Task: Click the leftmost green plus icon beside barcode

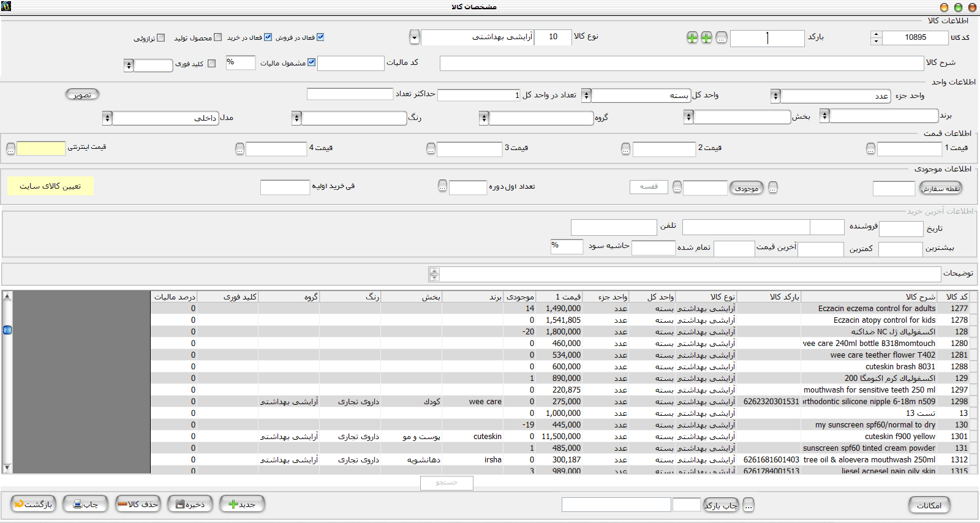Action: pyautogui.click(x=692, y=38)
